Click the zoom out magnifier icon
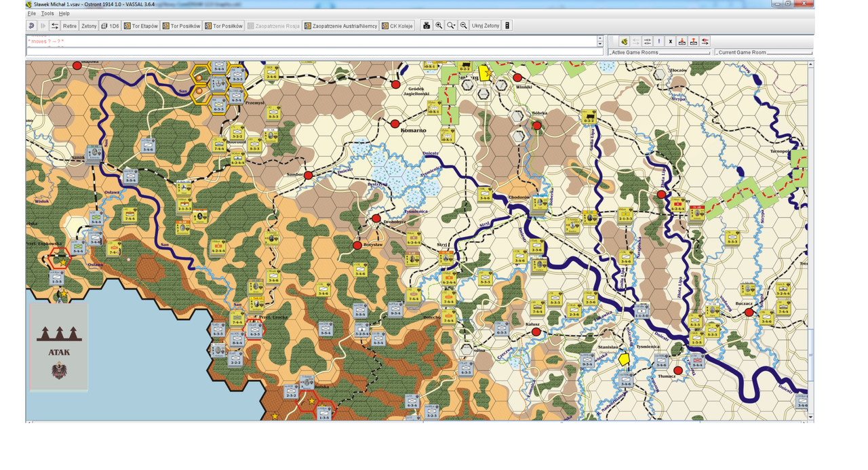The height and width of the screenshot is (470, 868). pos(464,26)
